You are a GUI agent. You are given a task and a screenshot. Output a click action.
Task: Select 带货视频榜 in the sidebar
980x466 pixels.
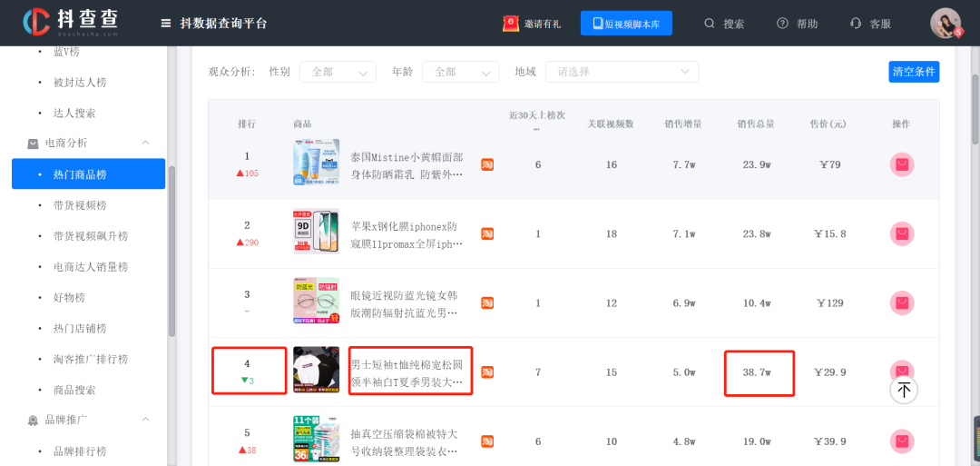[80, 205]
